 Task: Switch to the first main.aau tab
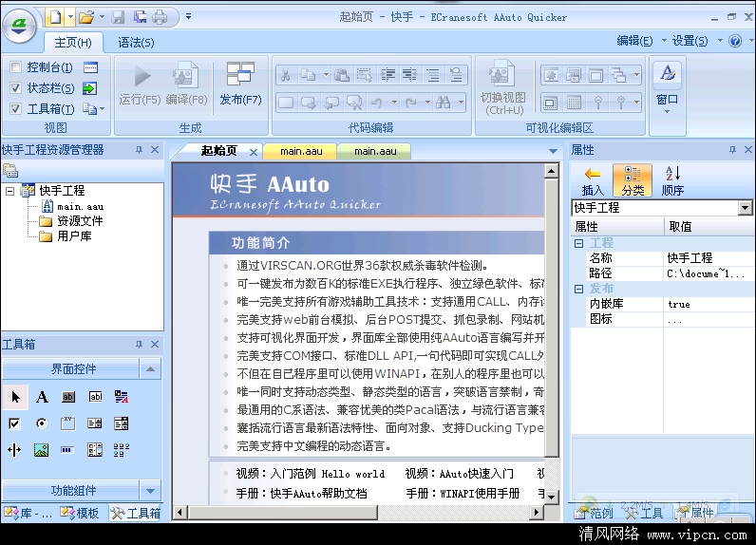point(301,151)
